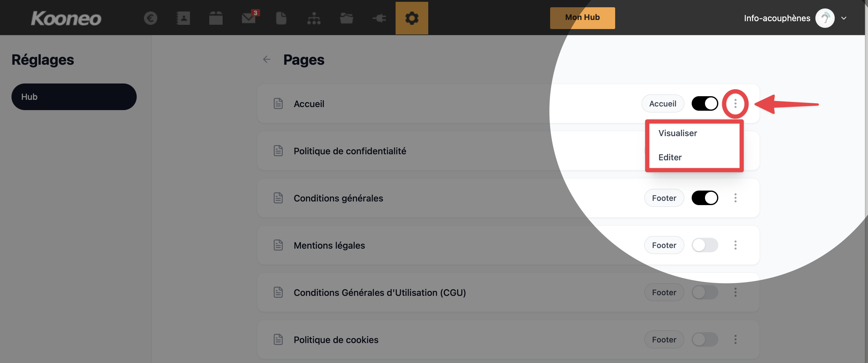Select Hub in Réglages sidebar

coord(74,97)
